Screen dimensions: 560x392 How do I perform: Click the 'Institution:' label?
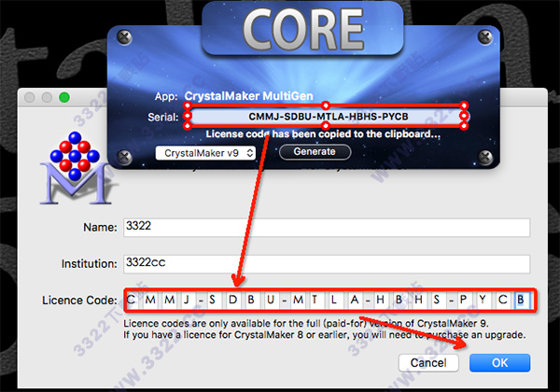click(90, 264)
